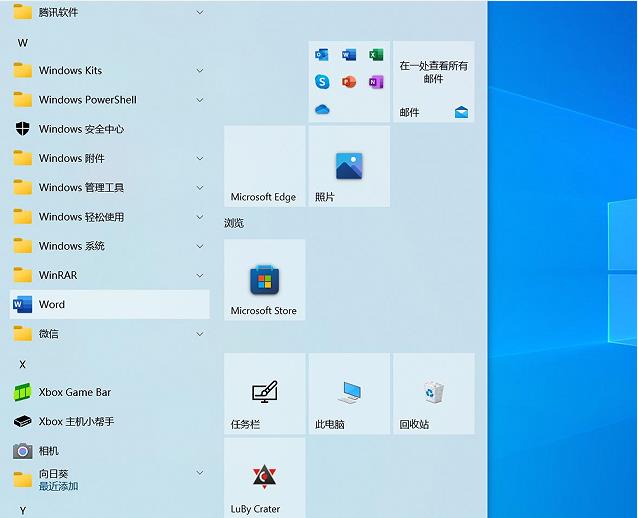Launch the Microsoft Store tile

click(264, 280)
